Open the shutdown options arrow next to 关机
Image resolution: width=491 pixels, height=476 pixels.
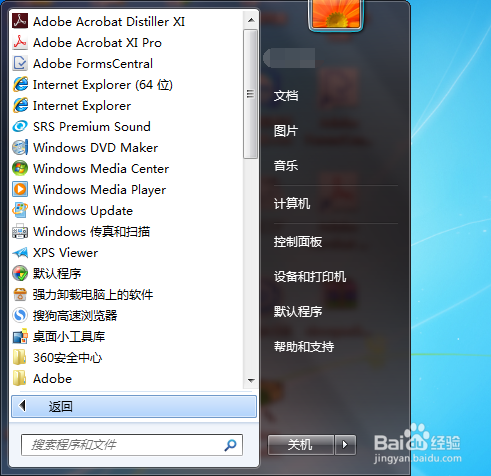coord(345,445)
